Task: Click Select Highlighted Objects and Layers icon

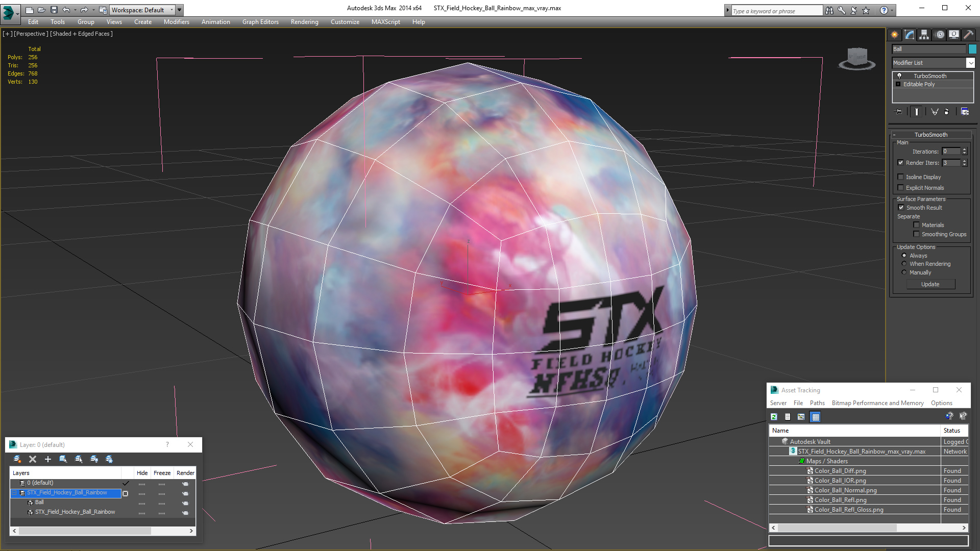Action: pos(63,459)
